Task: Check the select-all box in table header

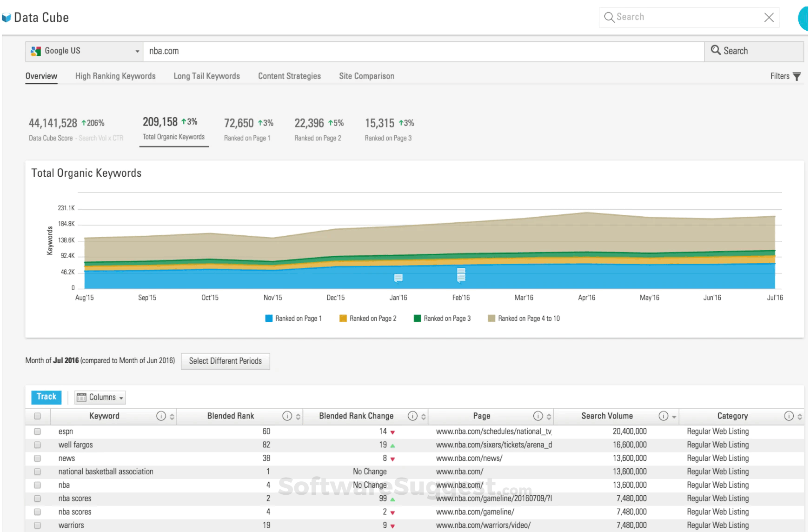Action: point(37,416)
